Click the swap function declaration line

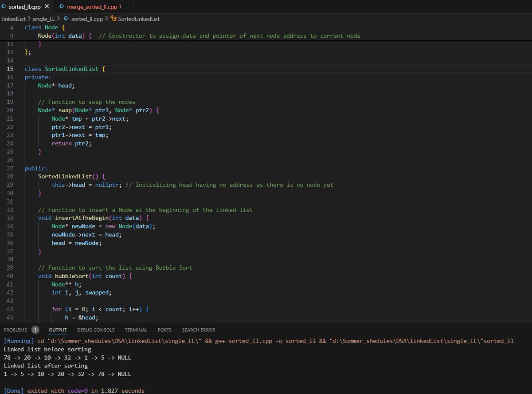click(98, 110)
